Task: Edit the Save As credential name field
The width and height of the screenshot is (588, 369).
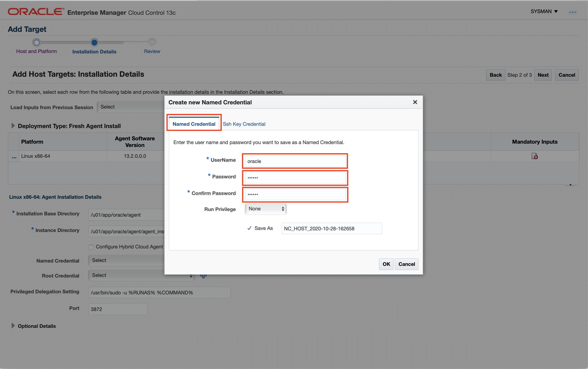Action: (x=332, y=228)
